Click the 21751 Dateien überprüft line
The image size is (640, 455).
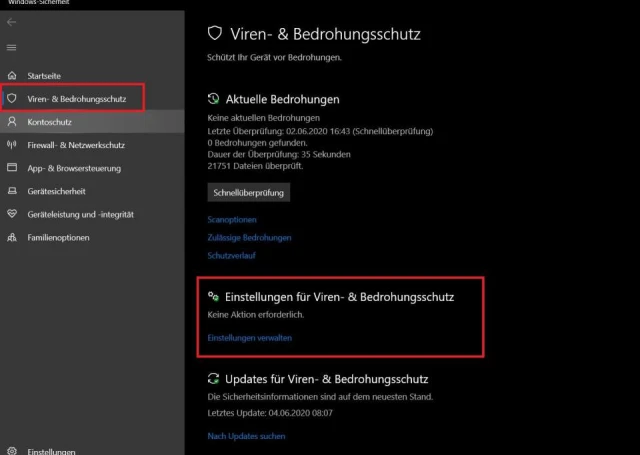point(255,166)
